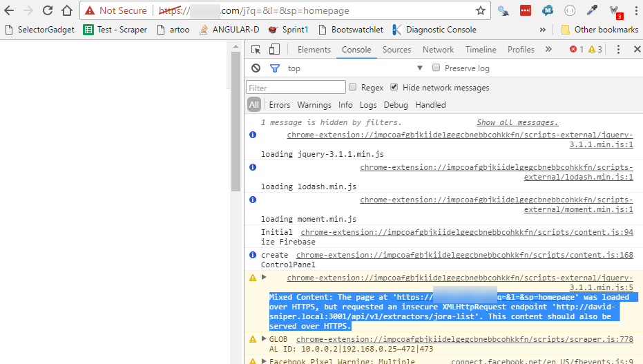
Task: Filter console by Info
Action: point(345,105)
